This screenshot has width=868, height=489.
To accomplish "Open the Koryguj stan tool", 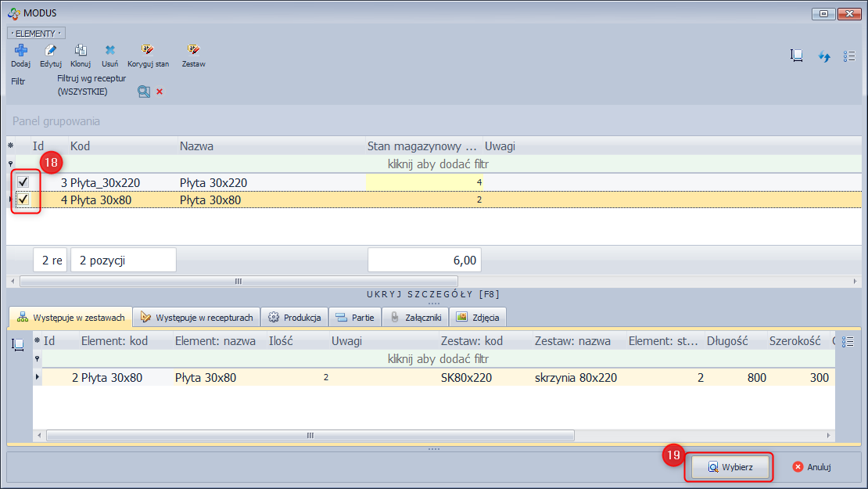I will (x=148, y=51).
